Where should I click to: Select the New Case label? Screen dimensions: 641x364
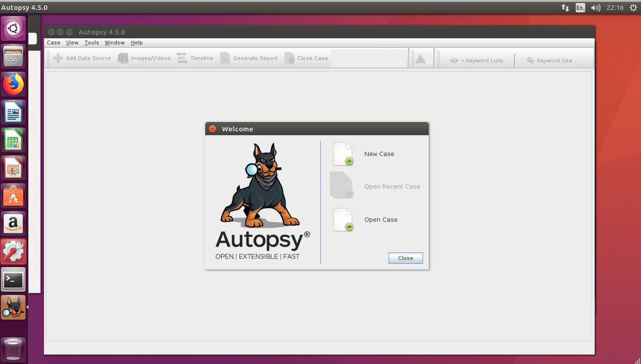[x=379, y=154]
